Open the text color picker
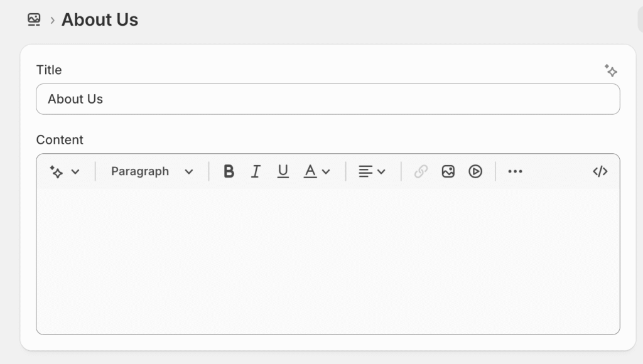Viewport: 643px width, 364px height. point(317,171)
